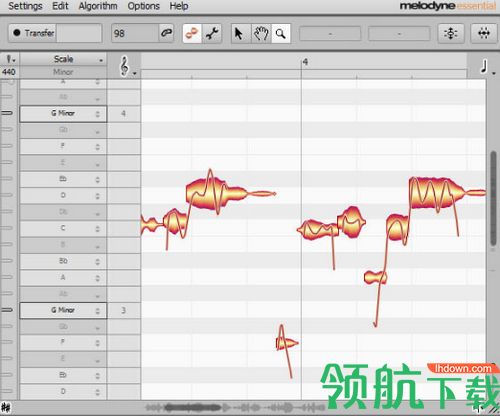The image size is (500, 416).
Task: Click the melodyne essential logo
Action: pos(447,6)
